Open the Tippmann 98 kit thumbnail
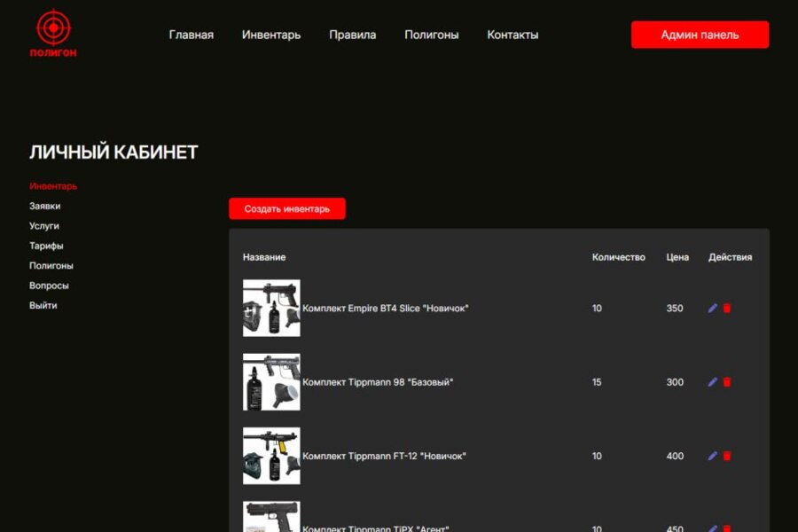Screen dimensions: 798x532 point(271,382)
